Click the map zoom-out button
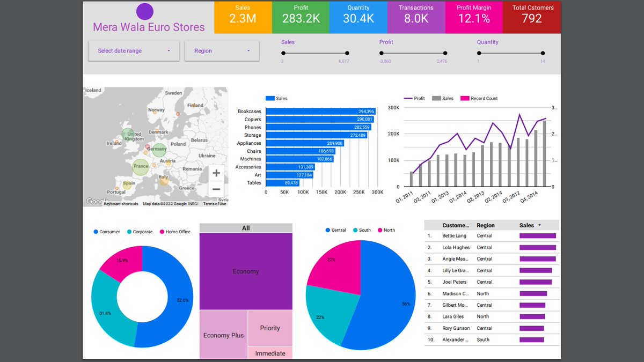644x362 pixels. 216,188
